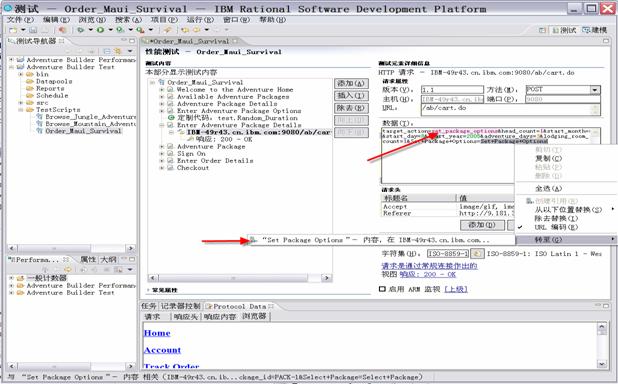Enable the 启用 ARM 监视 checkbox
The height and width of the screenshot is (384, 618).
click(x=382, y=289)
